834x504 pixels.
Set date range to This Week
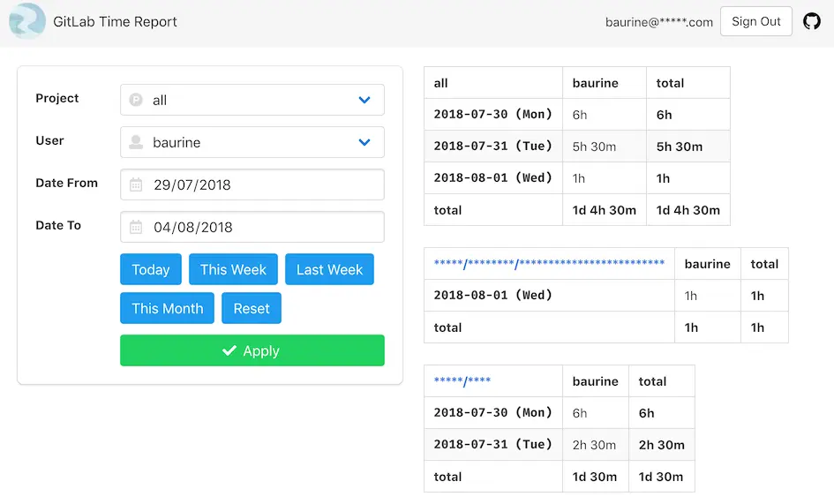[x=233, y=269]
